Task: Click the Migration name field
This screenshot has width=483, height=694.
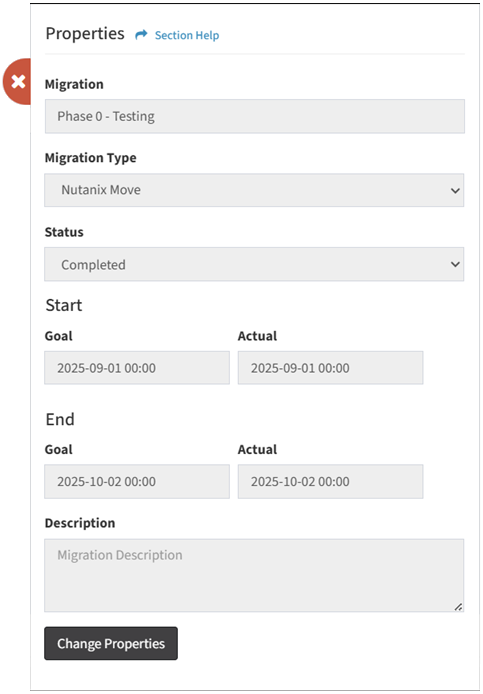Action: [255, 116]
